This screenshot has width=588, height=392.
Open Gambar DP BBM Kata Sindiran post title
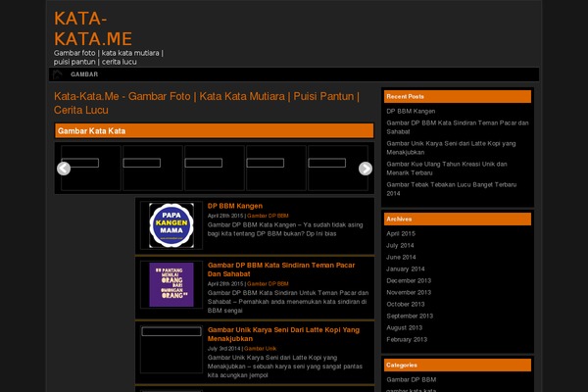281,269
